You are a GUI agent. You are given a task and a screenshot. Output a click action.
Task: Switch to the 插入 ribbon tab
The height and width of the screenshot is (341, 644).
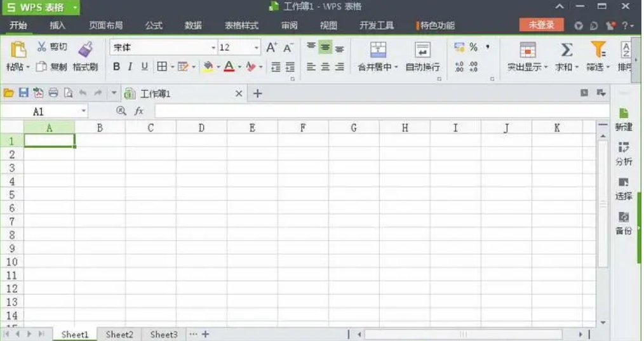(58, 25)
